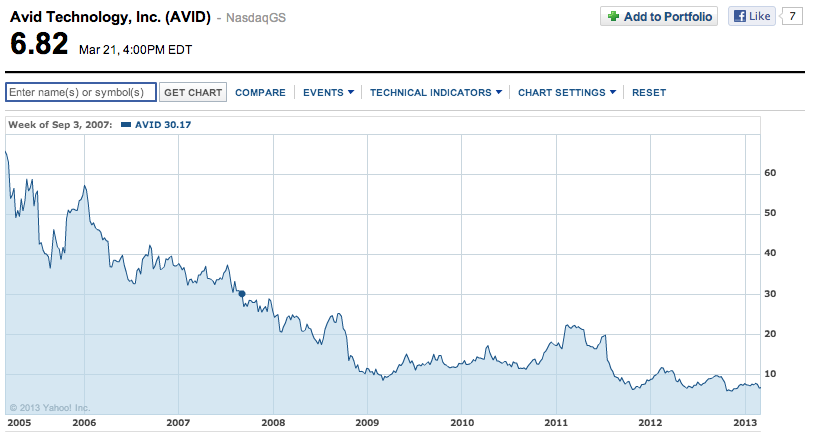
Task: Click the 2012 x-axis year label
Action: click(x=650, y=423)
